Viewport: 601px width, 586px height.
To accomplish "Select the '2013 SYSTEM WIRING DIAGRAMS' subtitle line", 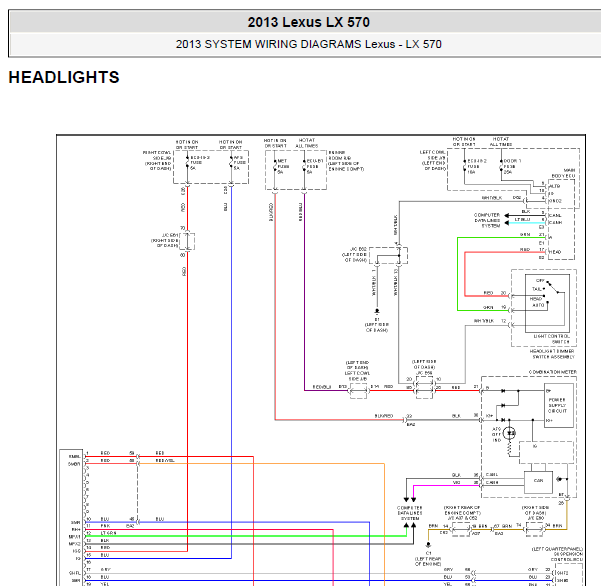I will 309,44.
